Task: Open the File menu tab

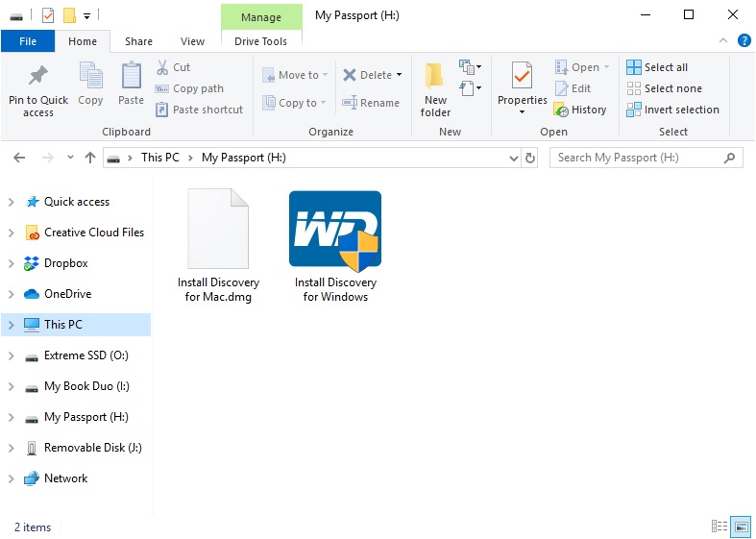Action: coord(28,41)
